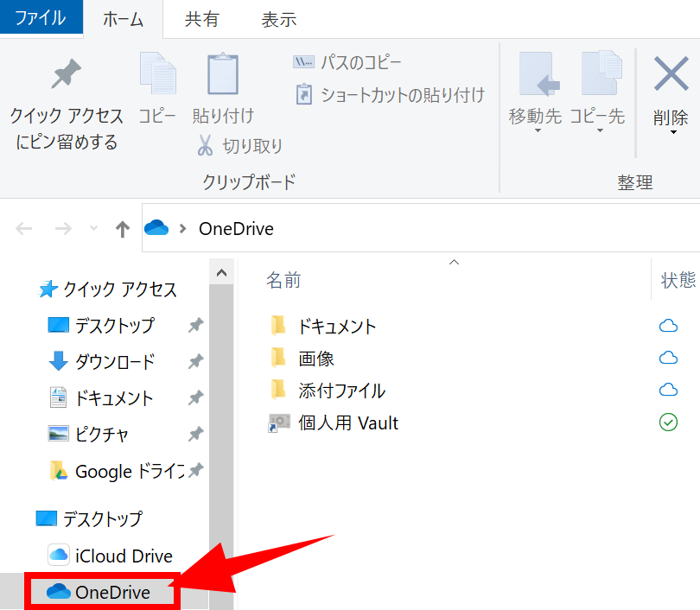
Task: Expand the 削除 dropdown arrow
Action: [x=674, y=132]
